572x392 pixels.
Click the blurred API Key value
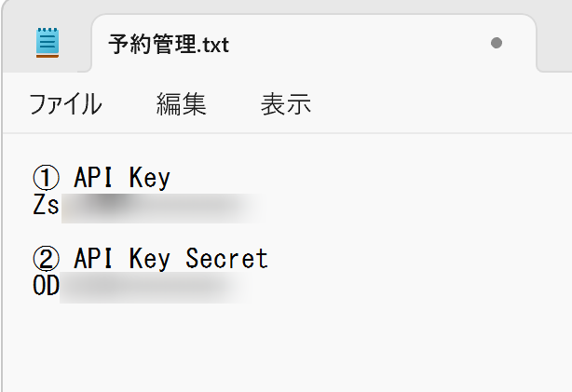point(158,206)
